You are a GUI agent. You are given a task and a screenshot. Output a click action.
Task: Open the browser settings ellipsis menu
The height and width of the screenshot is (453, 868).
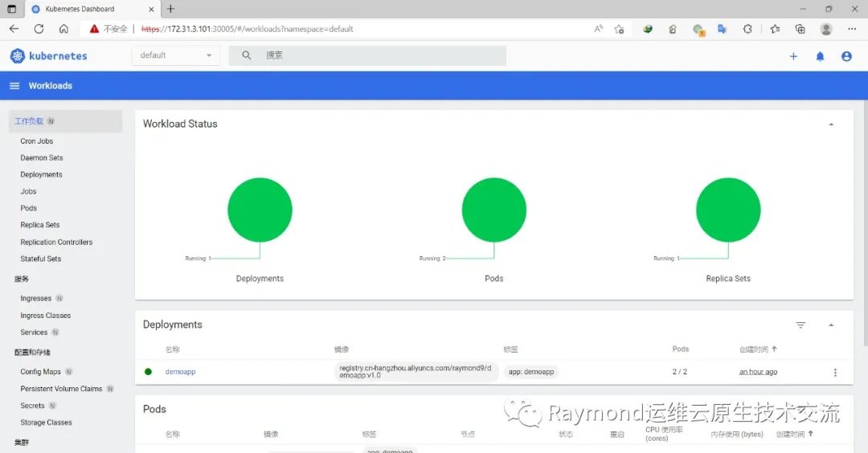(852, 29)
